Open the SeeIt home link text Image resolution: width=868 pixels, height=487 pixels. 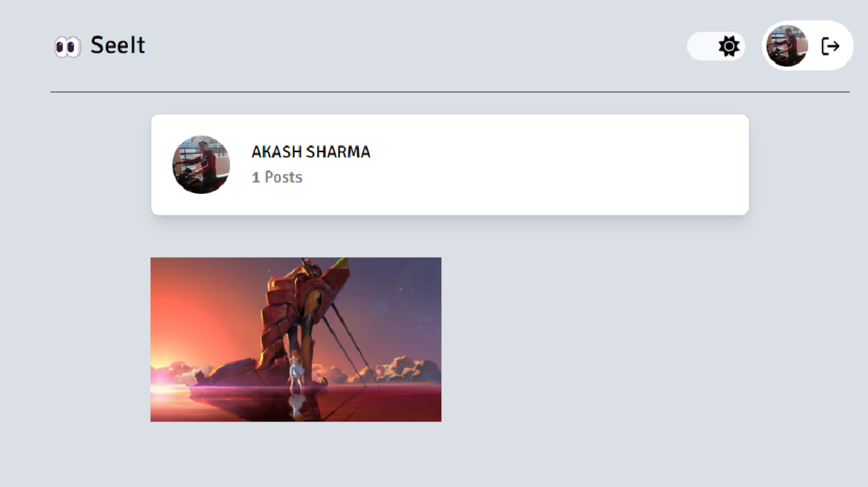click(x=118, y=45)
